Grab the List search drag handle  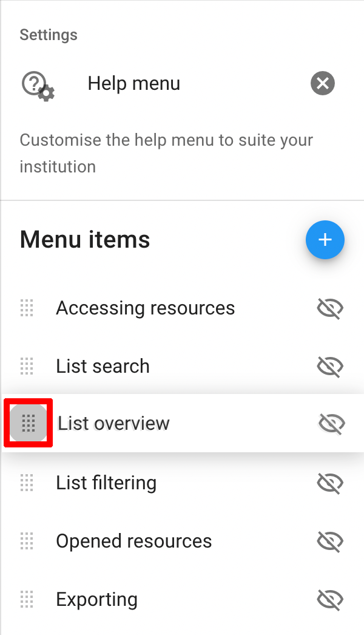(27, 367)
